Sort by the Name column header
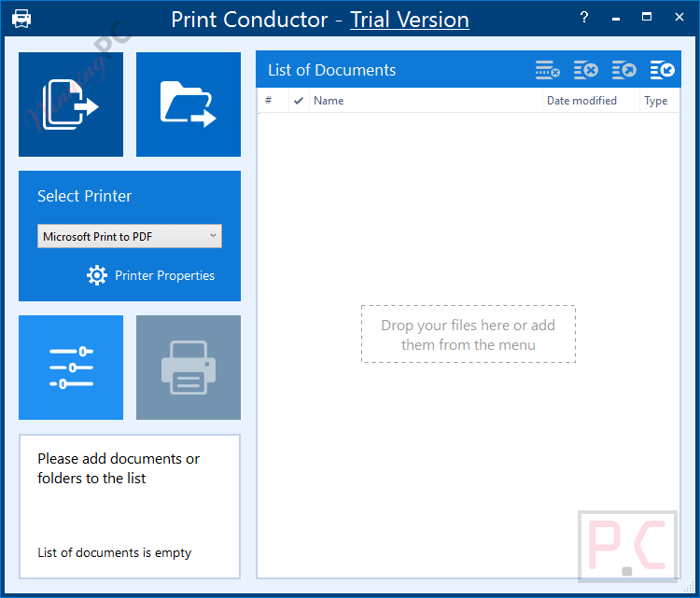The height and width of the screenshot is (598, 700). click(426, 101)
